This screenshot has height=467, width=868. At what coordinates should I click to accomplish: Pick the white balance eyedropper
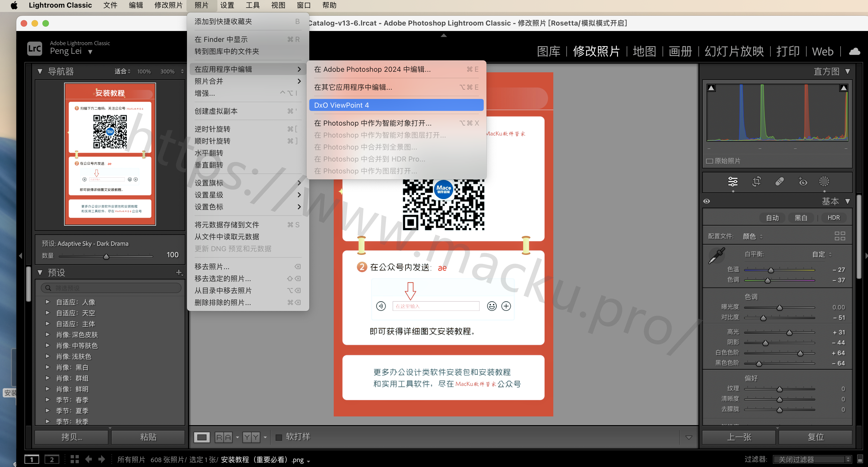coord(717,256)
